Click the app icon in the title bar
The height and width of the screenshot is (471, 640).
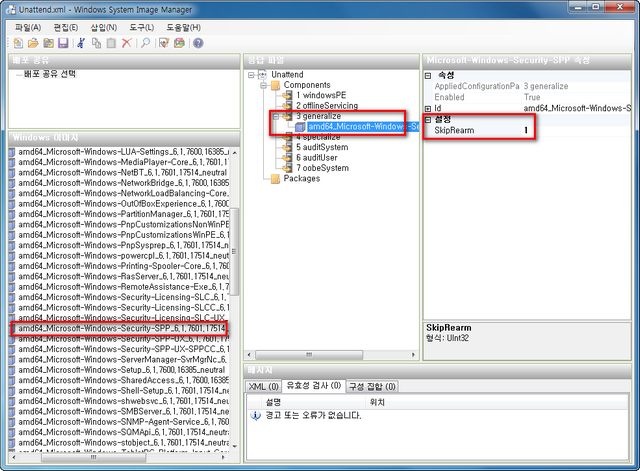pyautogui.click(x=11, y=9)
